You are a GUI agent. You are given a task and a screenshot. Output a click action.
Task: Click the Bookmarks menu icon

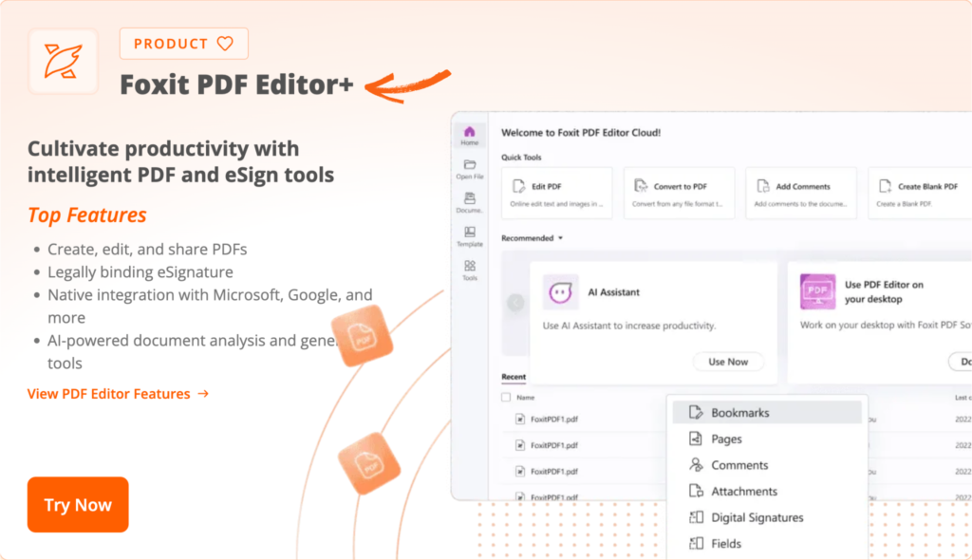[696, 412]
